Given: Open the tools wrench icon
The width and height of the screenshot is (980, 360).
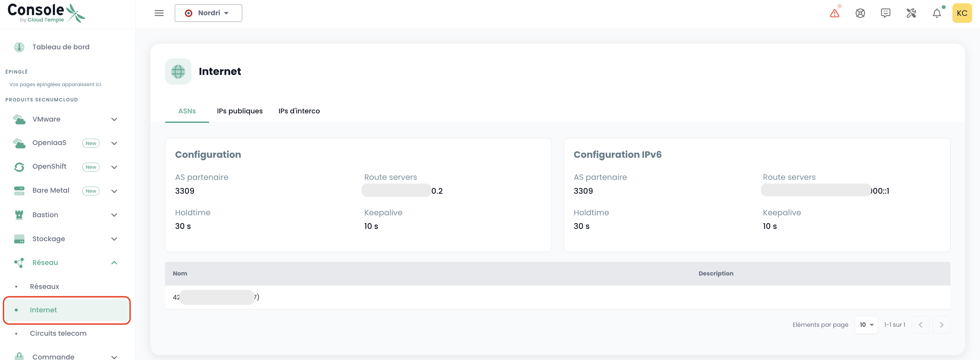Looking at the screenshot, I should pos(911,13).
